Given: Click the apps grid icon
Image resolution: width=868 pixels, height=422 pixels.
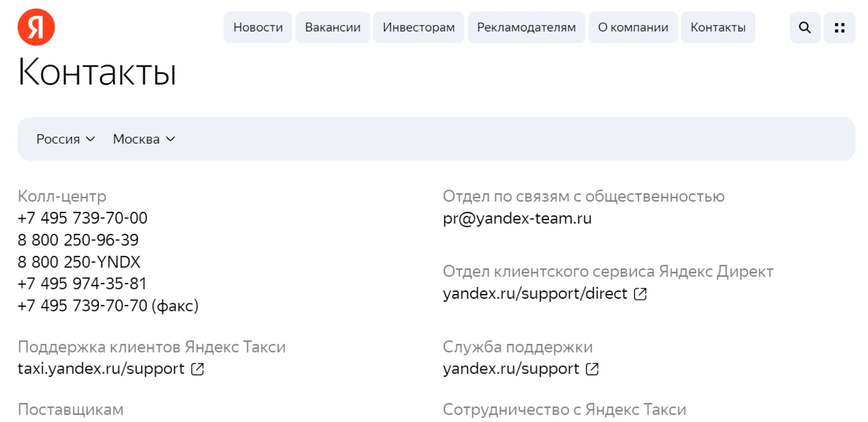Looking at the screenshot, I should (x=840, y=27).
